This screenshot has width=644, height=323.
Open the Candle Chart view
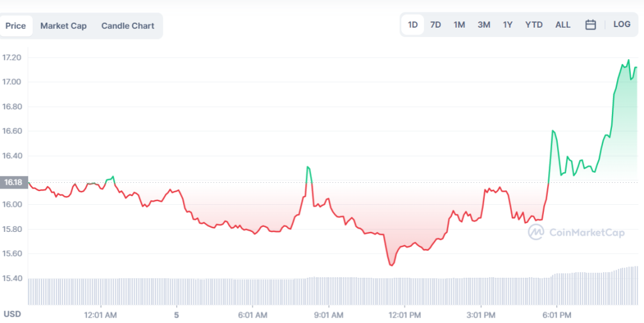128,26
